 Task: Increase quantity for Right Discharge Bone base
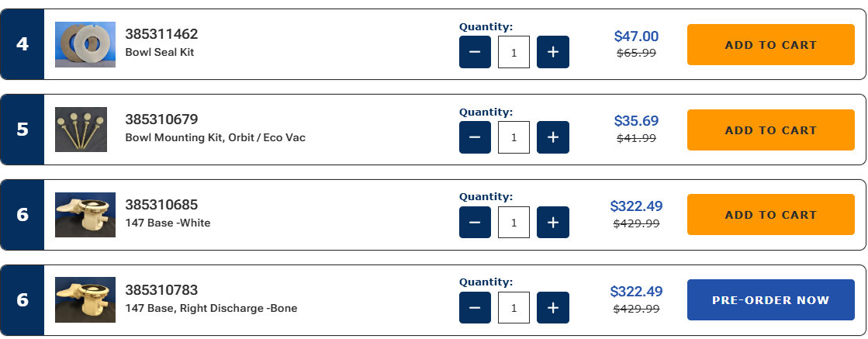click(x=552, y=308)
